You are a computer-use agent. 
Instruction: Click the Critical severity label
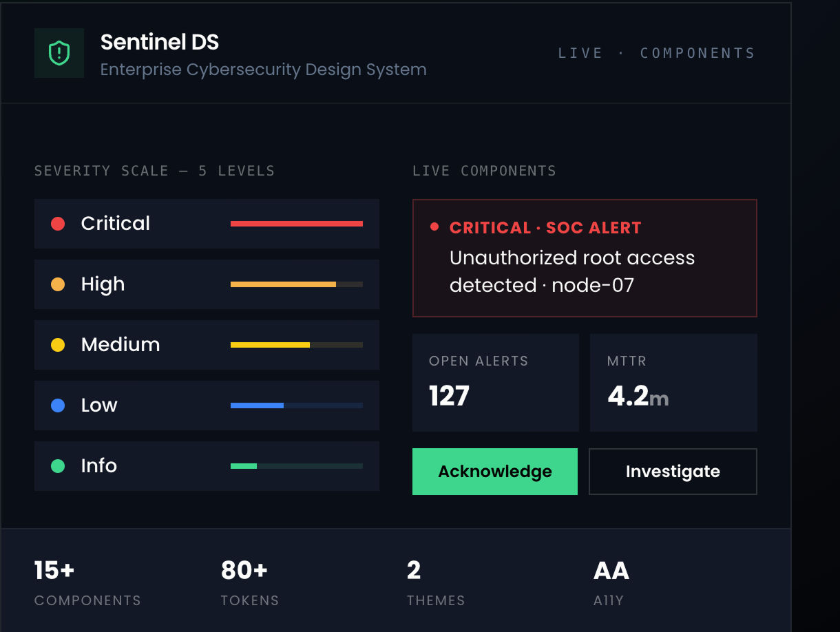pos(116,224)
